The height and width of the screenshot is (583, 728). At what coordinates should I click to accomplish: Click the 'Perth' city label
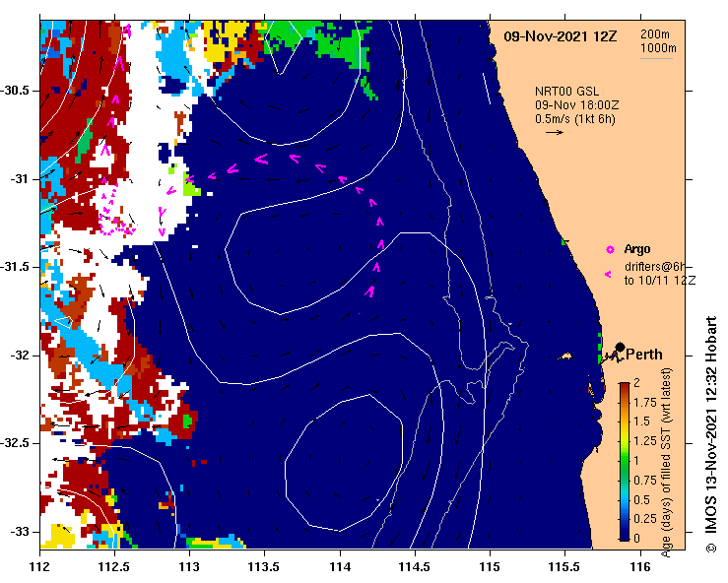[644, 355]
